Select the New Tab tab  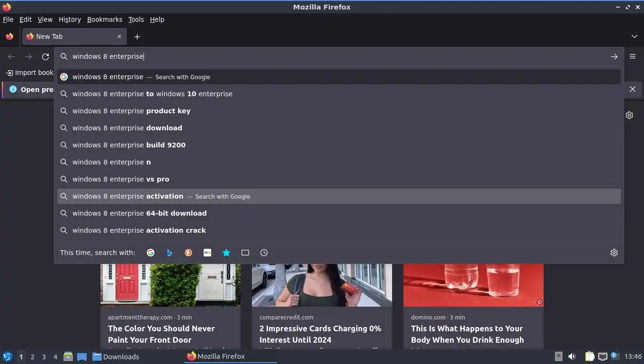(74, 36)
